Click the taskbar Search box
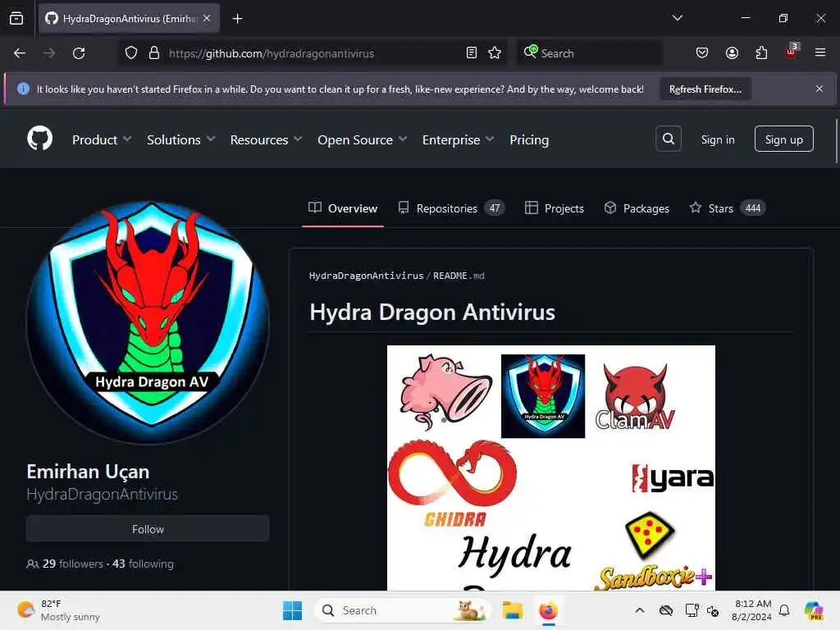Viewport: 840px width, 630px height. 402,610
